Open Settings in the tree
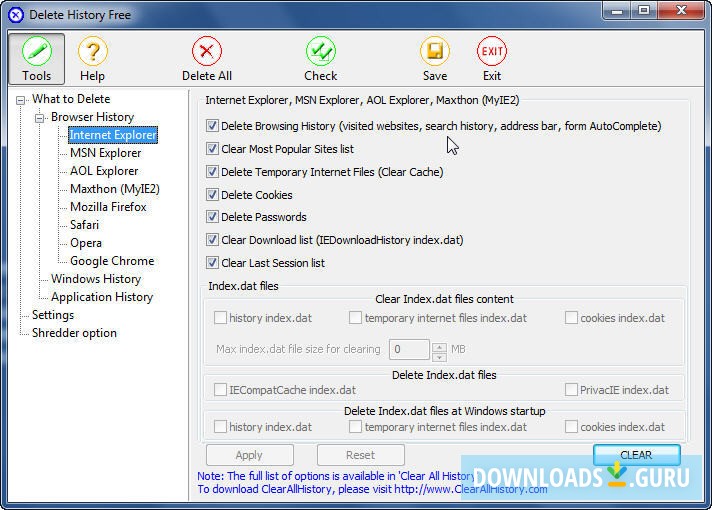 click(53, 315)
